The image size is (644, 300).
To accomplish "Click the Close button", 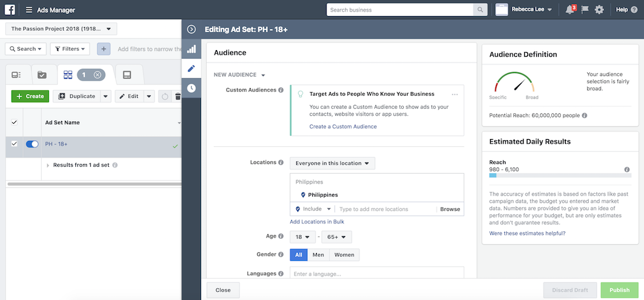I will [223, 290].
